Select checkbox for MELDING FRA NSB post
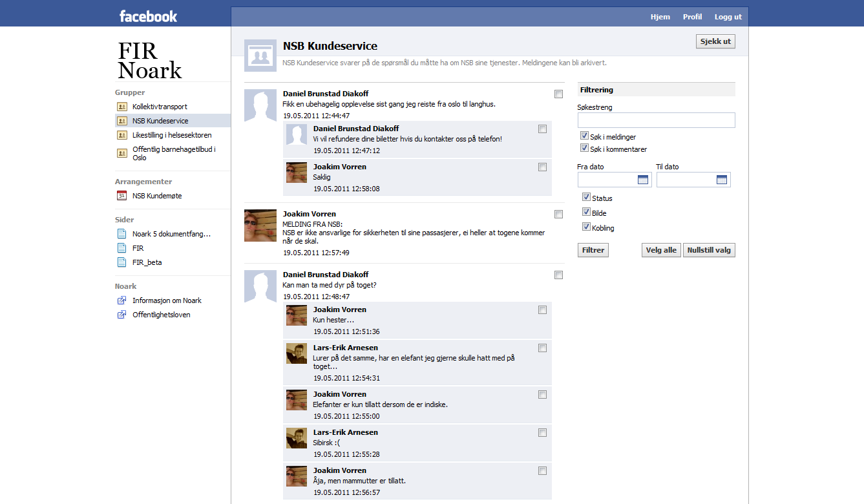The image size is (864, 504). (x=558, y=215)
